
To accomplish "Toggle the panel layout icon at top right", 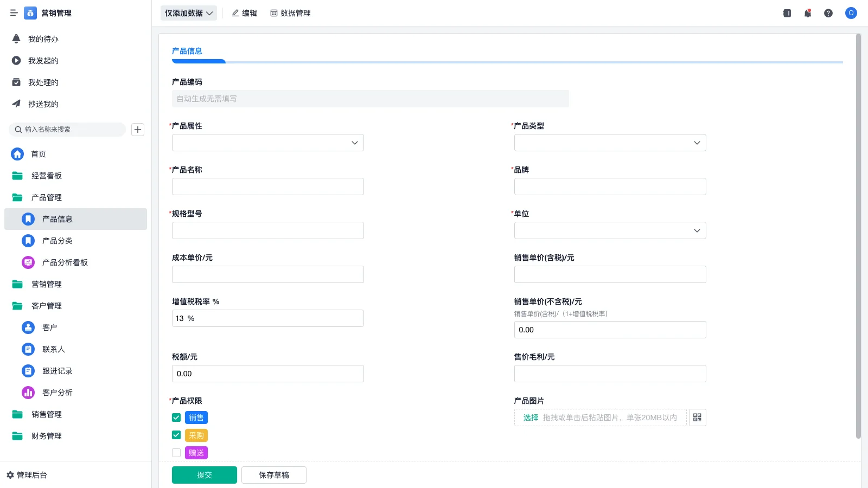I will click(x=787, y=13).
